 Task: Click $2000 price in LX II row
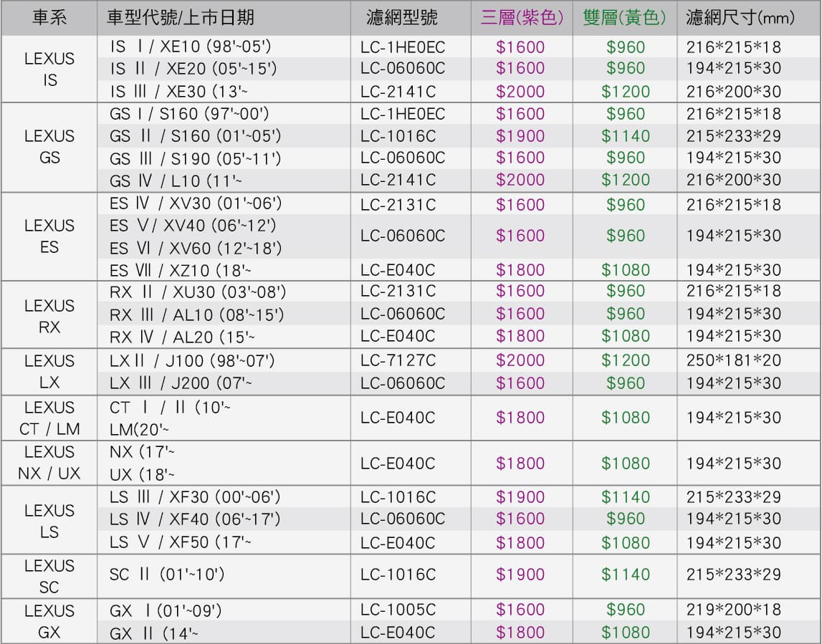click(520, 360)
